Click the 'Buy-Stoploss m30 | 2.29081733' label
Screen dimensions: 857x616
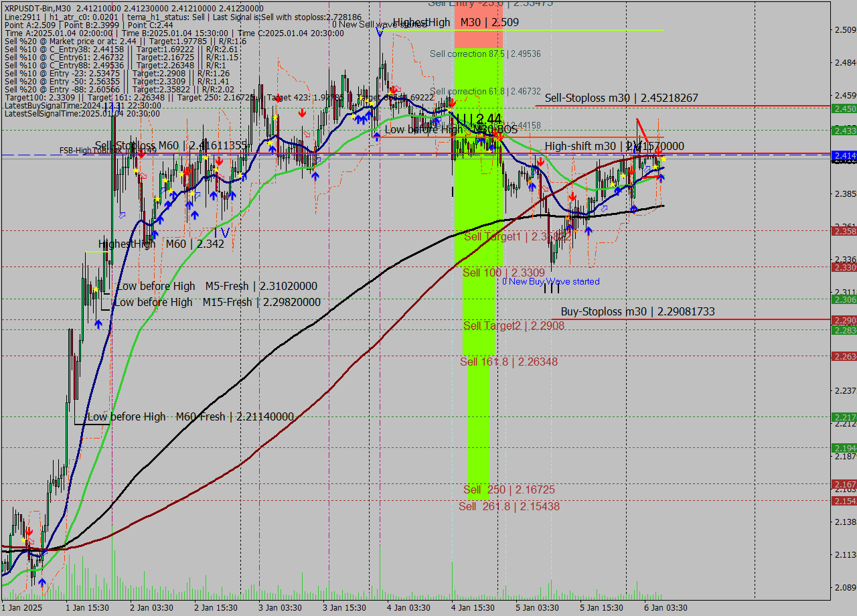(x=637, y=311)
